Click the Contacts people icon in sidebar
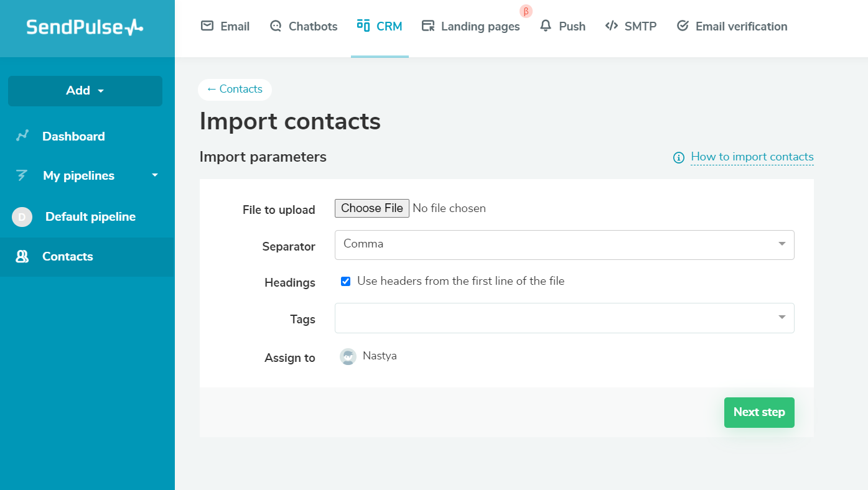The image size is (868, 490). coord(22,256)
